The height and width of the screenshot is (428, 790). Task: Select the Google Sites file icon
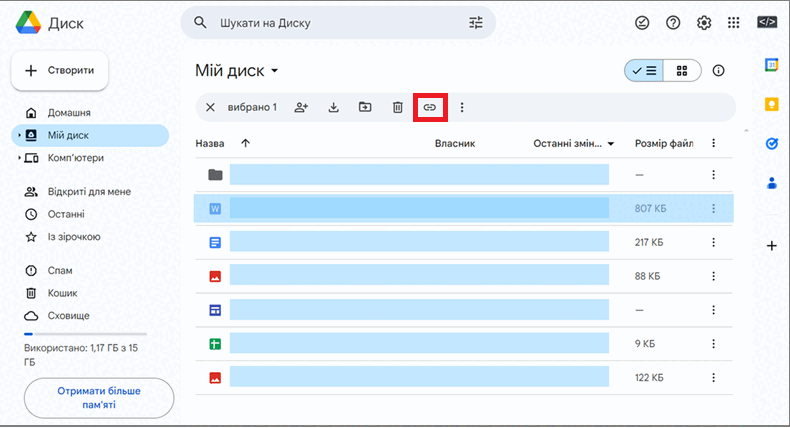(215, 310)
